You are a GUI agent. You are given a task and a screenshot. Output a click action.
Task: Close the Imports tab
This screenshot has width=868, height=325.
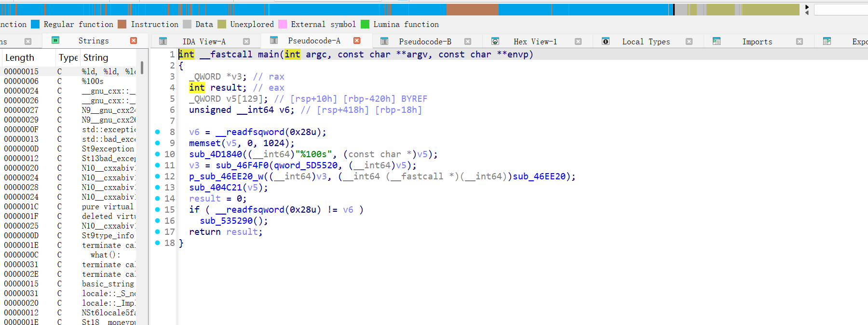800,41
